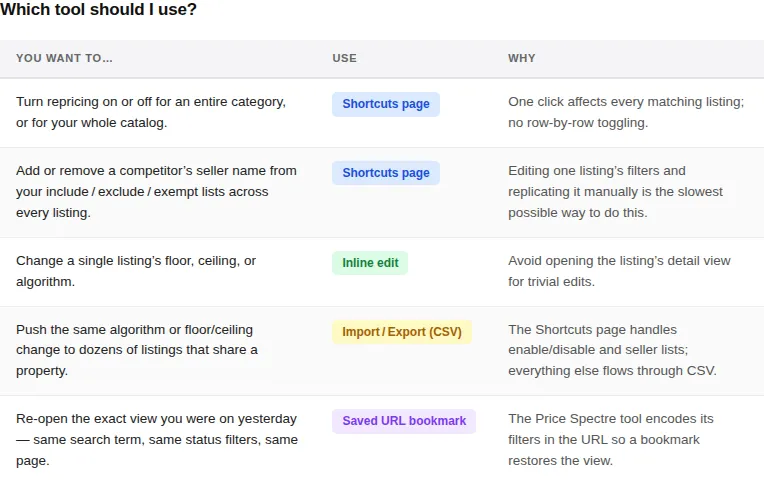
Task: Click 'no row-by-row toggling' text in first row
Action: 578,123
